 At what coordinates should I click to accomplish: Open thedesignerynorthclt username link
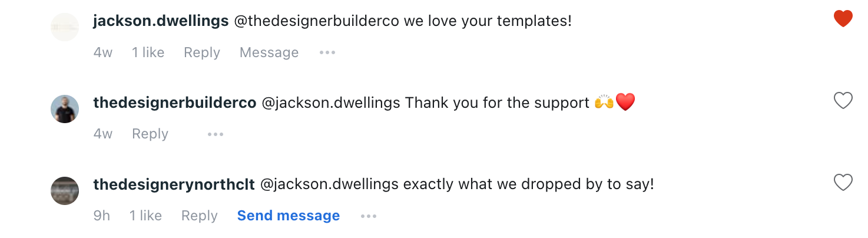174,185
